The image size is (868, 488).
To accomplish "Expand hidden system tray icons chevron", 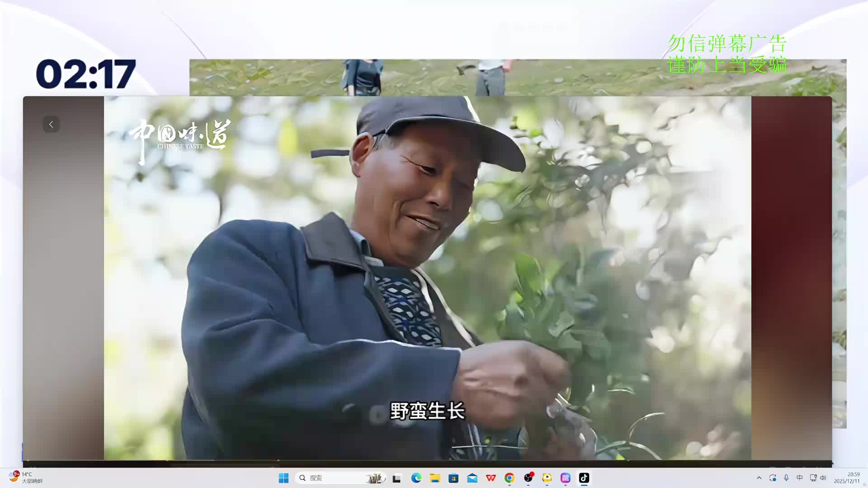I will pyautogui.click(x=759, y=478).
